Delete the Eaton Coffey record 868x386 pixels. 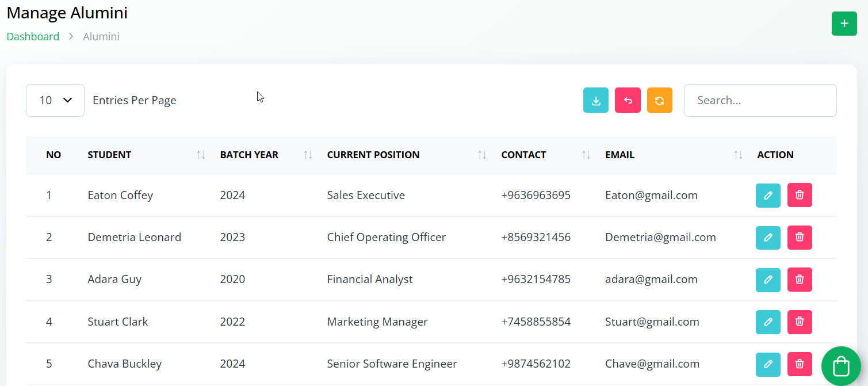pos(800,195)
